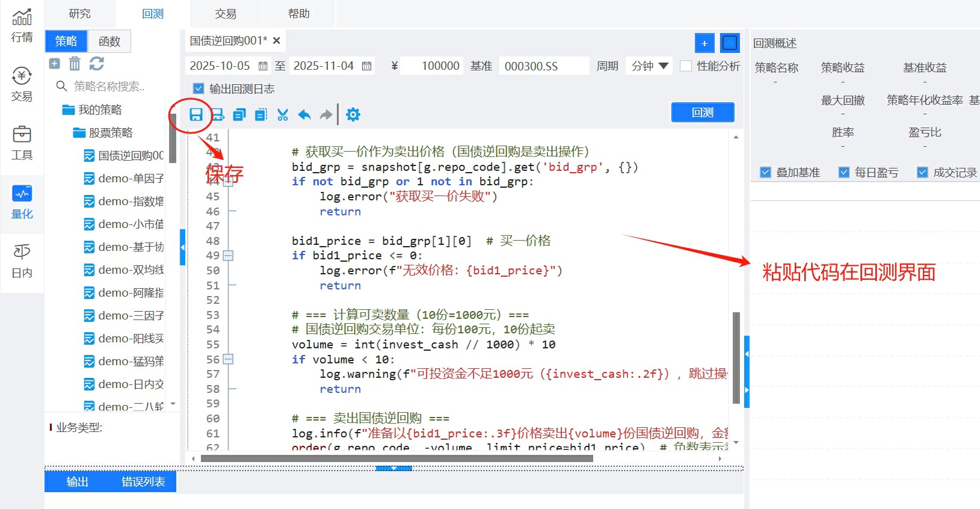The width and height of the screenshot is (980, 509).
Task: Enable the 性能分析 checkbox
Action: pyautogui.click(x=686, y=66)
